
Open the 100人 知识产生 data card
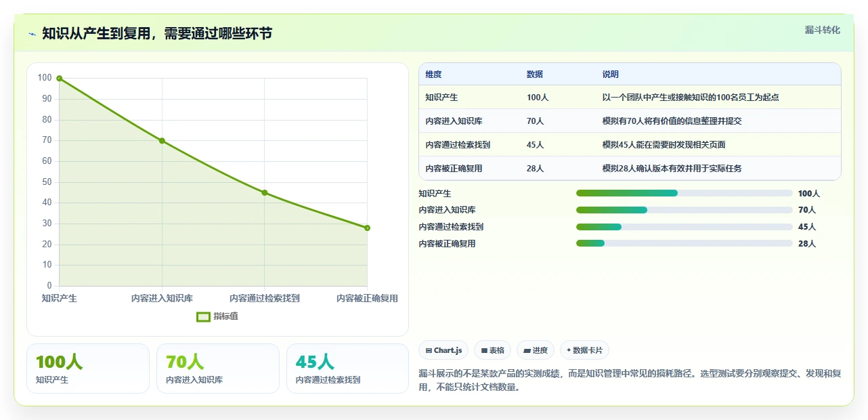[88, 369]
